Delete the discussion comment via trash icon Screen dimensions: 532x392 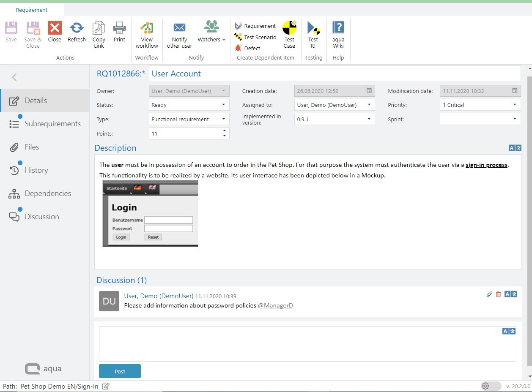(498, 294)
